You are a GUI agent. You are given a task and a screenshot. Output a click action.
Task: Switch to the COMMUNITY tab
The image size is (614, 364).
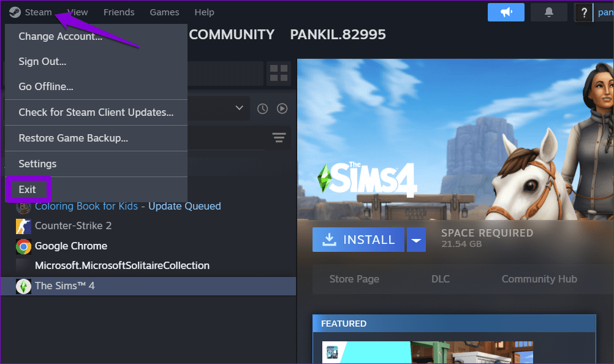[x=232, y=34]
